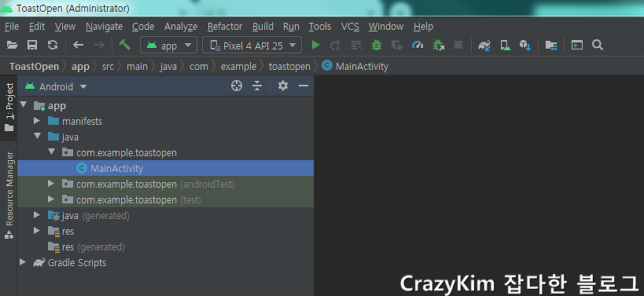Open the Window menu
This screenshot has width=644, height=296.
click(386, 27)
